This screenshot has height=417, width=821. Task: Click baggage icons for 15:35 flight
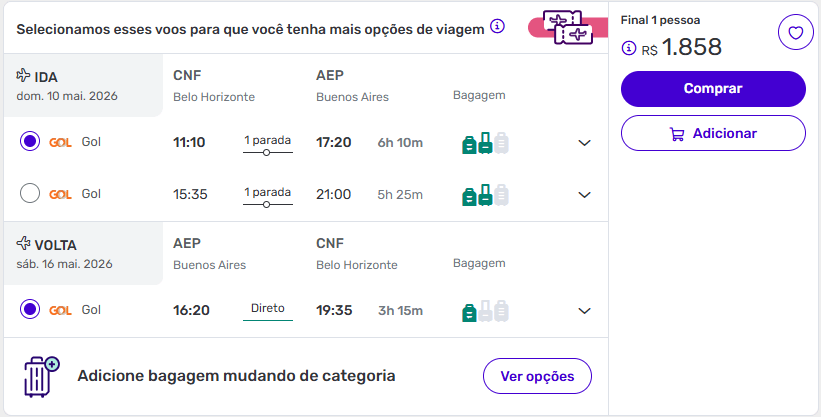click(485, 195)
